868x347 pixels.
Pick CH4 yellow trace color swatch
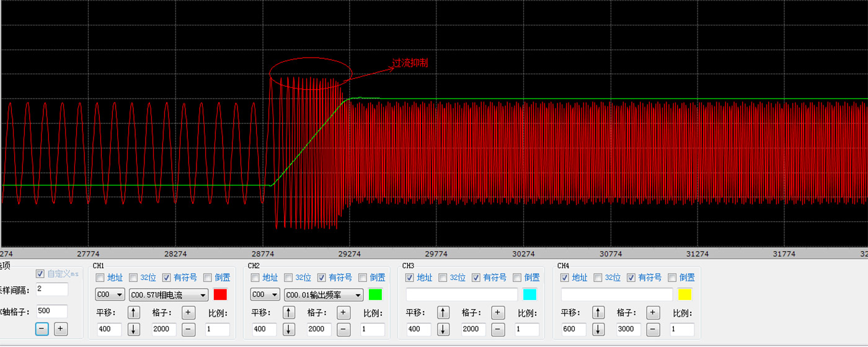click(x=684, y=294)
